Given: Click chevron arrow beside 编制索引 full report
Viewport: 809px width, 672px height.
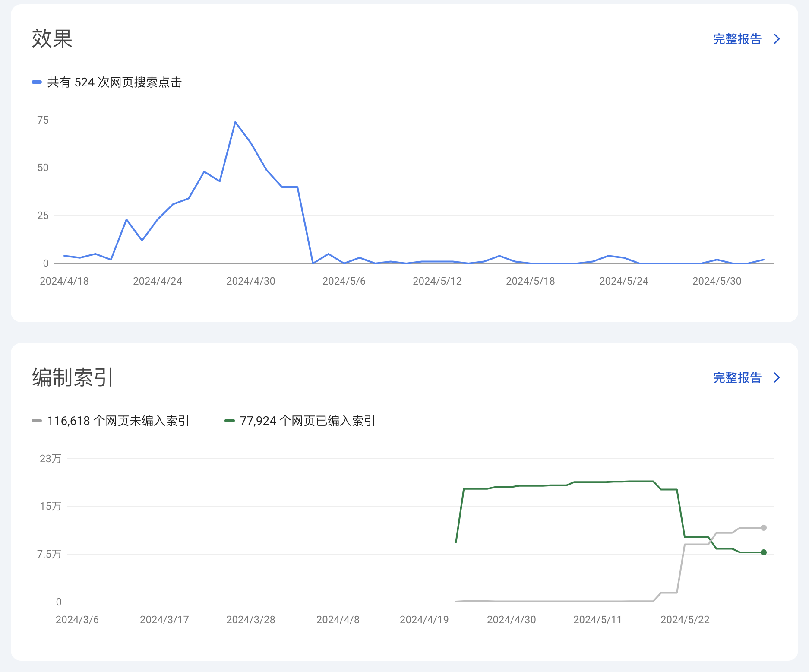Looking at the screenshot, I should (x=777, y=378).
